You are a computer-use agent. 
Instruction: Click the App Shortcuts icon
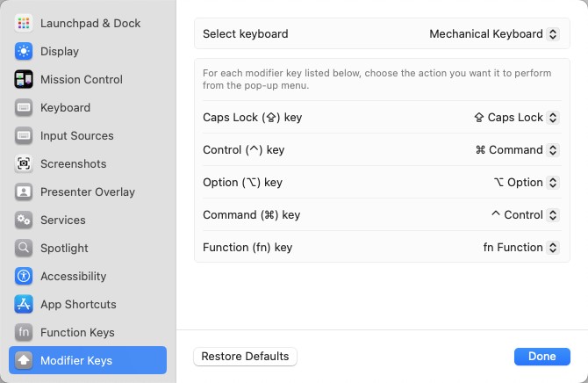tap(24, 304)
